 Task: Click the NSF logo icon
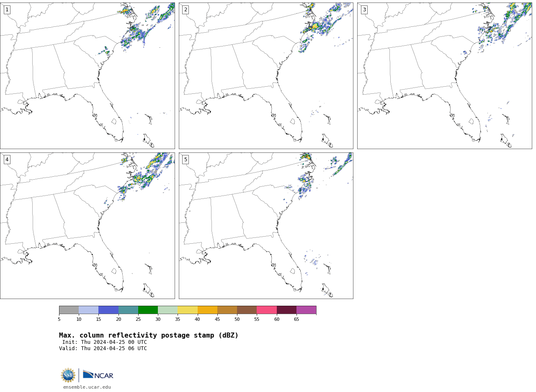tap(68, 375)
